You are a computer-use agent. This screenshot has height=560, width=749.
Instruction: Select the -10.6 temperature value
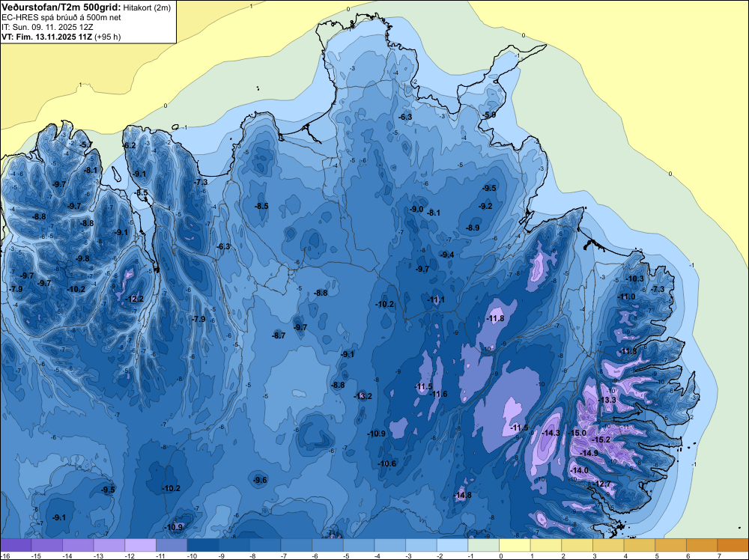(x=387, y=463)
